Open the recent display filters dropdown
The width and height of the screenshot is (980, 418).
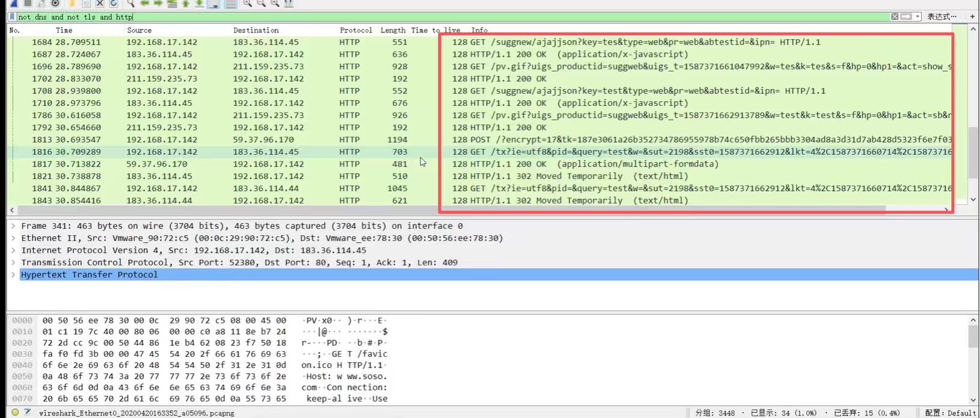(917, 17)
